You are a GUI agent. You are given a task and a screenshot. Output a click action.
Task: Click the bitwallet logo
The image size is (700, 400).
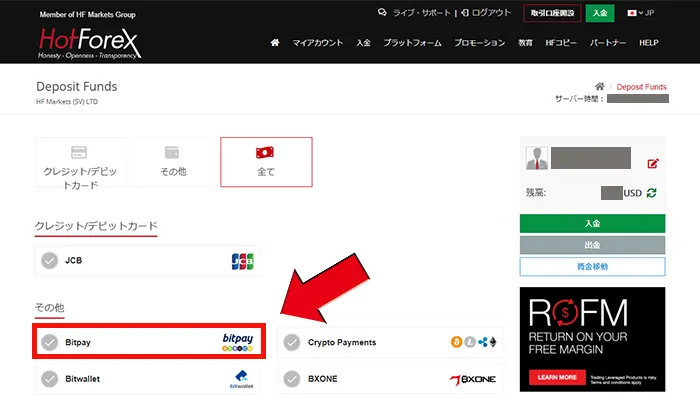point(242,379)
